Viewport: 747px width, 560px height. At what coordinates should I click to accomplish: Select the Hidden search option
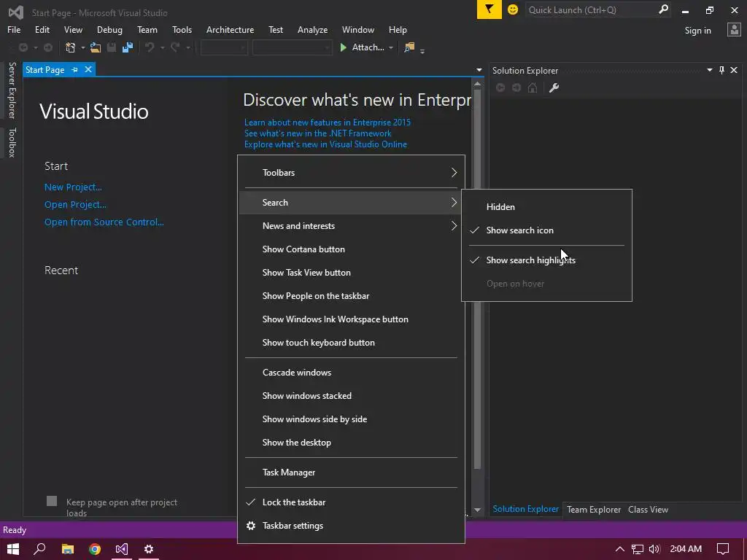pos(547,207)
